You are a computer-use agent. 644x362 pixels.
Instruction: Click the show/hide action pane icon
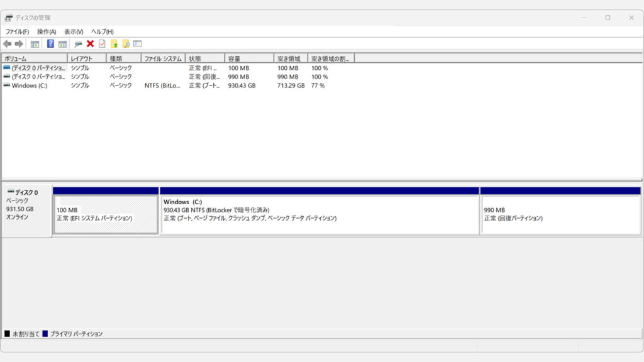pos(62,44)
